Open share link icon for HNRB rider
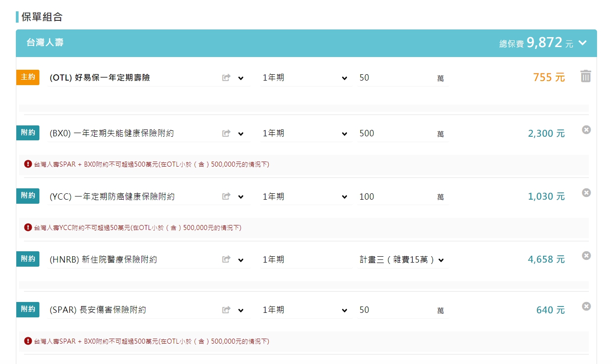The height and width of the screenshot is (364, 612). coord(226,259)
